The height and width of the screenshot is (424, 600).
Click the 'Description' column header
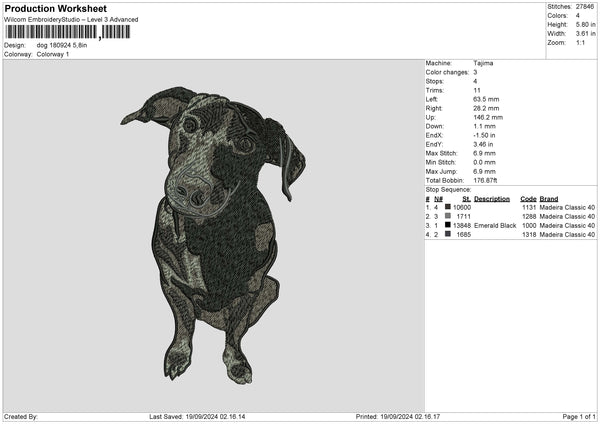(x=492, y=199)
